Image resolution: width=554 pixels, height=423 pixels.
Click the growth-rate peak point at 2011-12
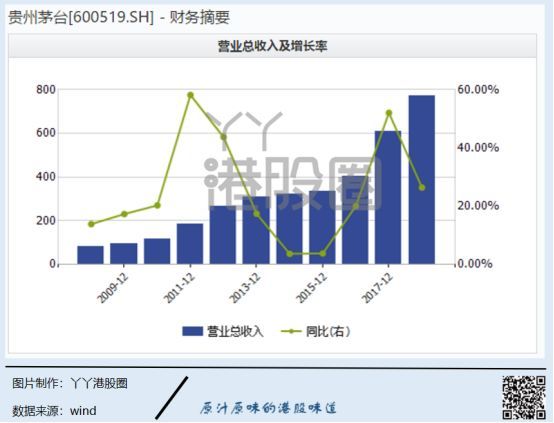click(190, 95)
